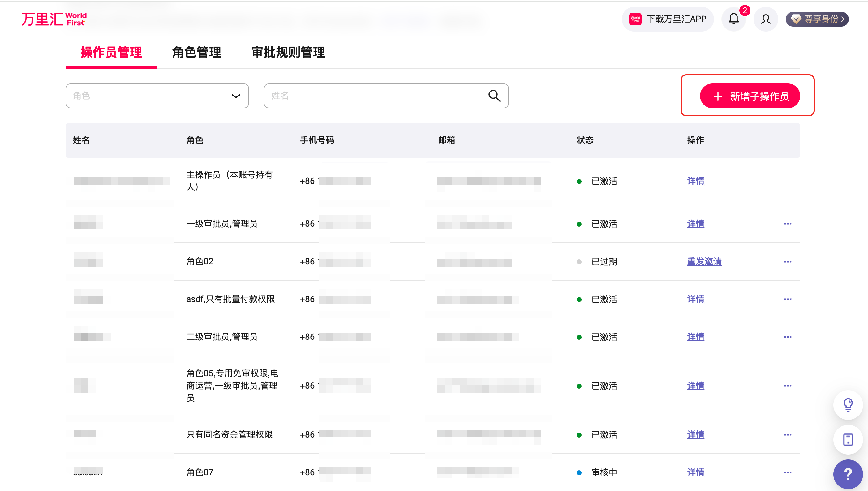Click the WorldFirst 万里汇 logo

54,19
